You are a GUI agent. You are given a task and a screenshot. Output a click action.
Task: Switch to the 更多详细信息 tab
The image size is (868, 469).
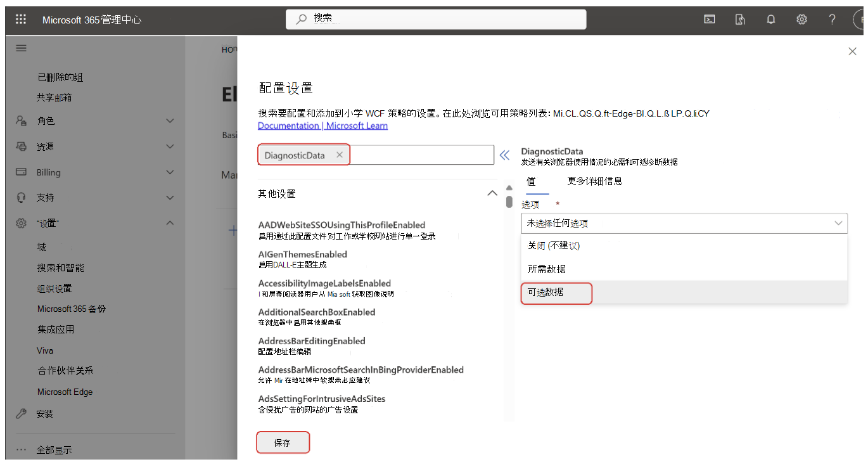tap(595, 181)
